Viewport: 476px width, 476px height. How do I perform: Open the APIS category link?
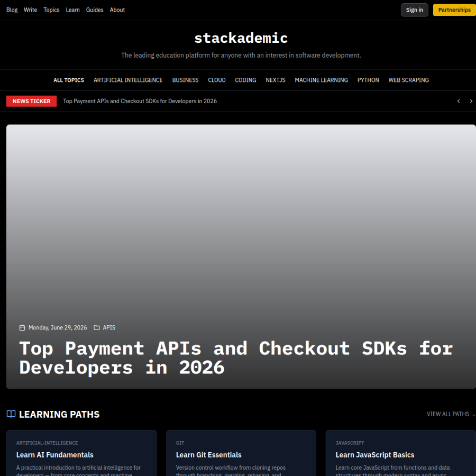[109, 327]
